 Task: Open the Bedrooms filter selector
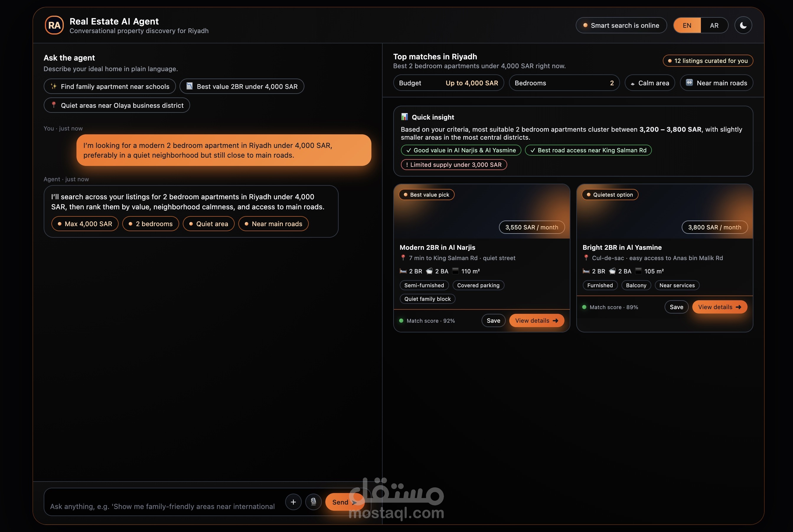click(564, 83)
